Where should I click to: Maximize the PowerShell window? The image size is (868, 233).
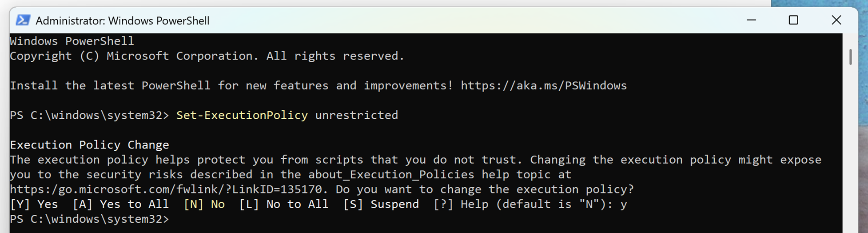coord(793,20)
